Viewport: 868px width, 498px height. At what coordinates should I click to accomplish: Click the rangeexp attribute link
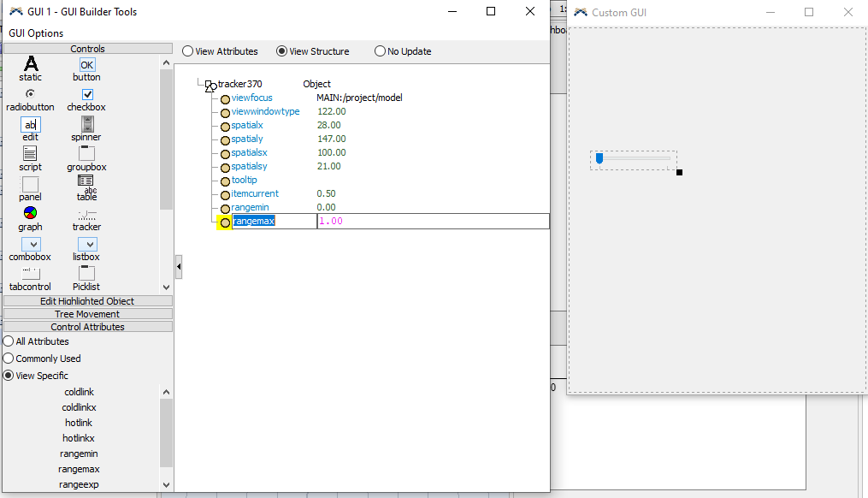pos(79,484)
